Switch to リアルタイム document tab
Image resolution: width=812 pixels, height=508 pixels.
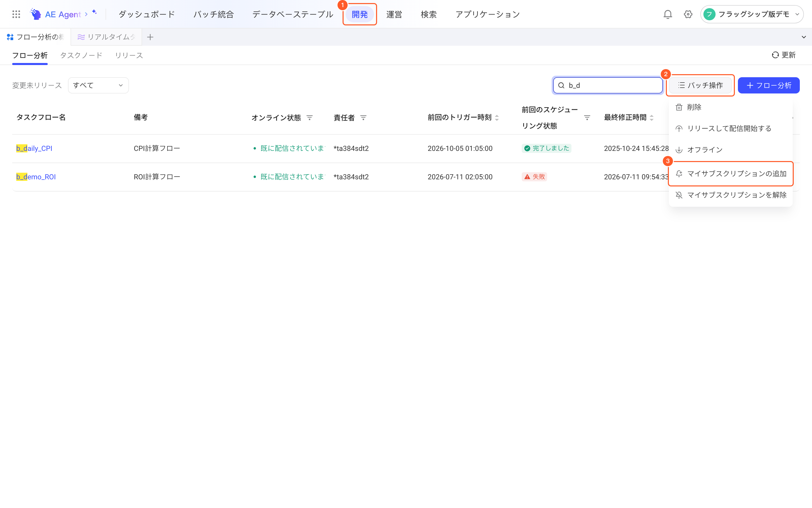[x=106, y=37]
